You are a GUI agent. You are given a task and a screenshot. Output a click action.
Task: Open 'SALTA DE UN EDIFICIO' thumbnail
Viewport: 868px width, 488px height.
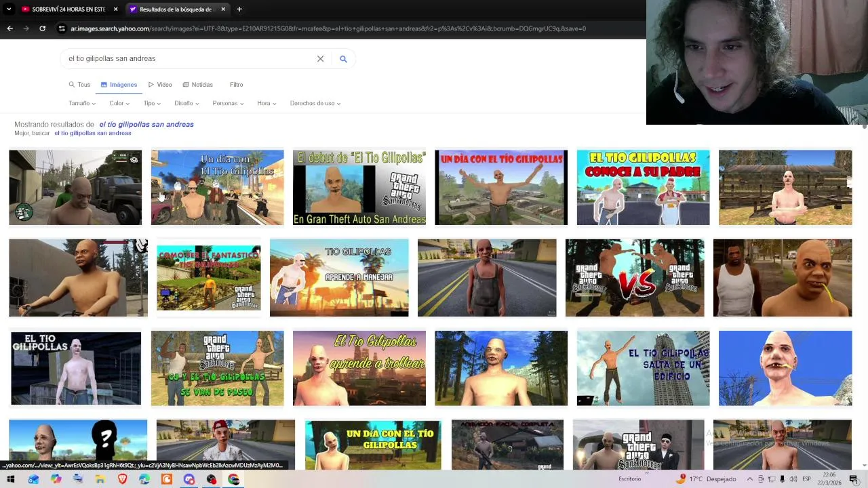643,368
